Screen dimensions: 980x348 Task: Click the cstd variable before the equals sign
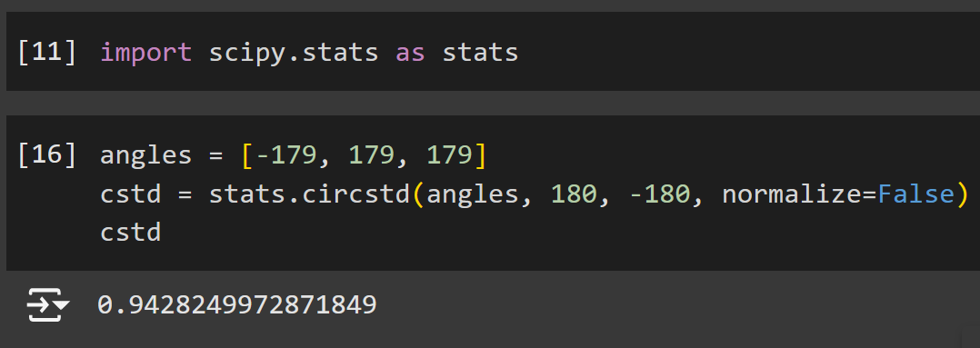click(x=131, y=194)
